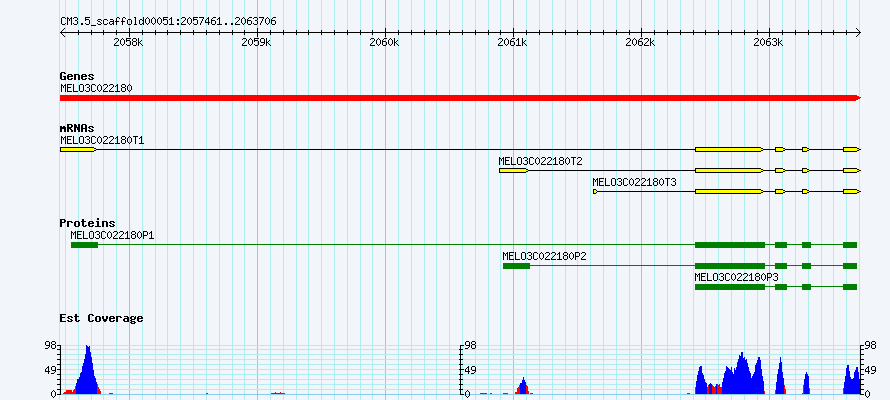Click the long yellow exon on the T1 row
Viewport: 890px width, 400px height.
pos(729,149)
